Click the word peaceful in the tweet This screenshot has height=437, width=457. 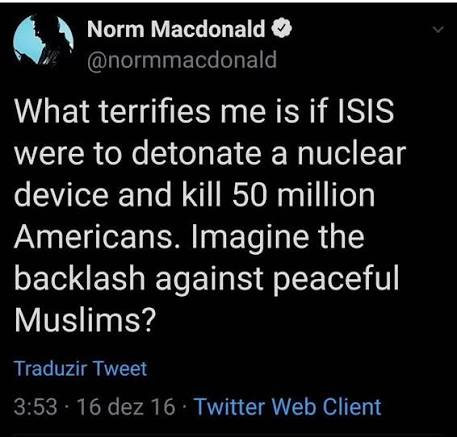[336, 280]
